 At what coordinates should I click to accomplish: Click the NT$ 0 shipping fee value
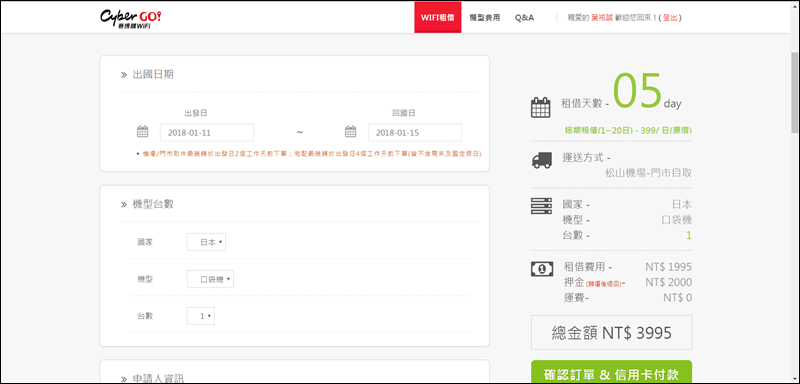click(678, 298)
